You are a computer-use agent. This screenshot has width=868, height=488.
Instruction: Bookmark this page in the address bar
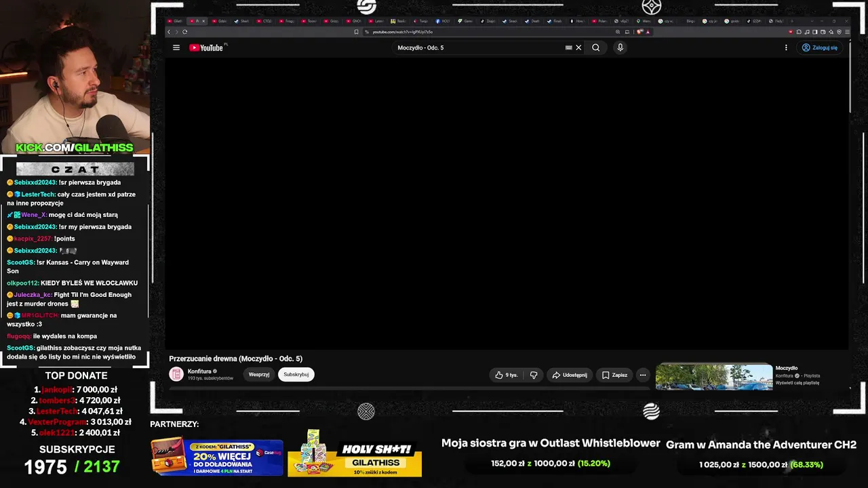(357, 32)
